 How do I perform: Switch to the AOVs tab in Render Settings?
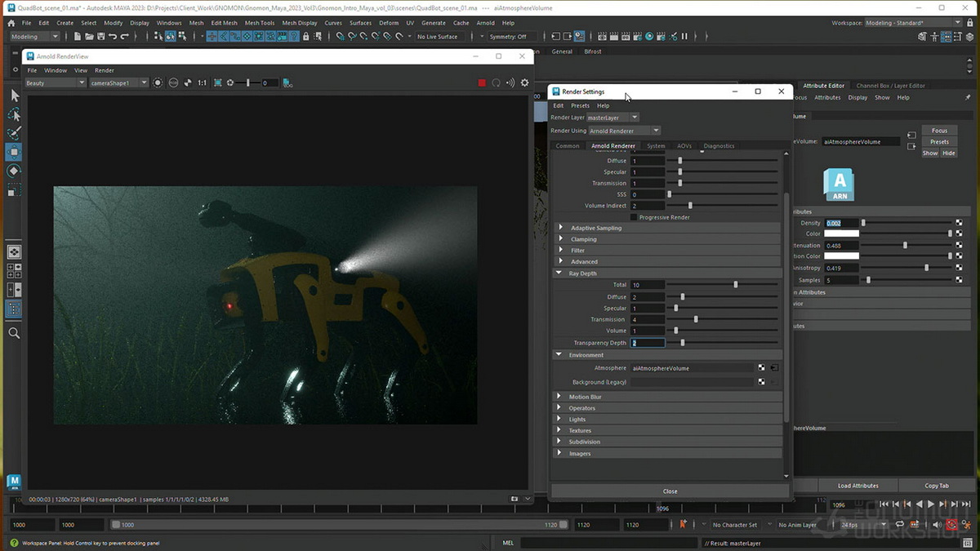click(x=684, y=146)
